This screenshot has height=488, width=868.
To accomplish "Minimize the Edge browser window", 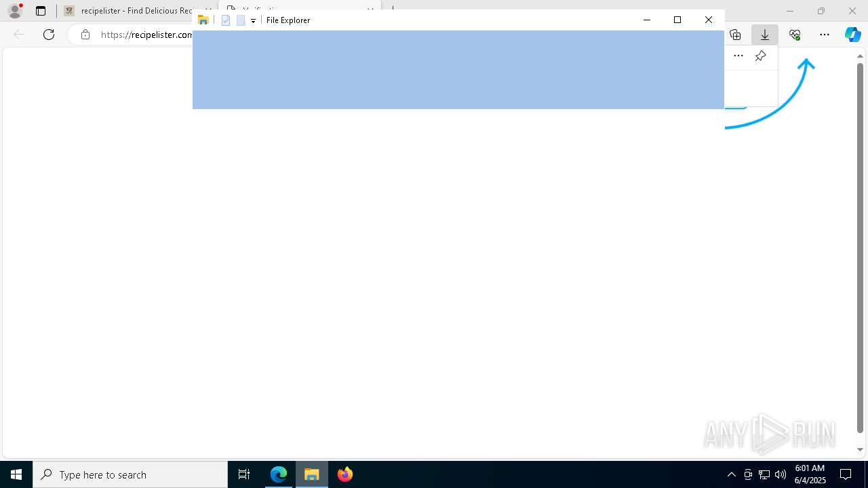I will point(790,11).
